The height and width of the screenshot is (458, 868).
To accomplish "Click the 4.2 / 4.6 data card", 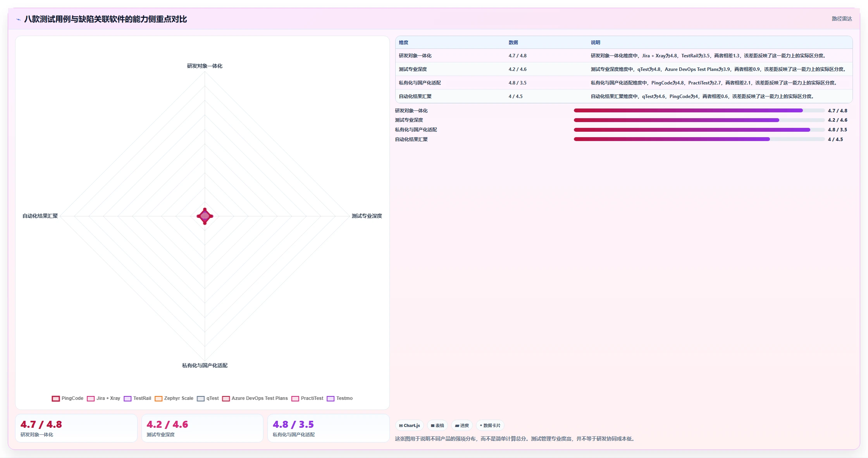I will [x=202, y=428].
